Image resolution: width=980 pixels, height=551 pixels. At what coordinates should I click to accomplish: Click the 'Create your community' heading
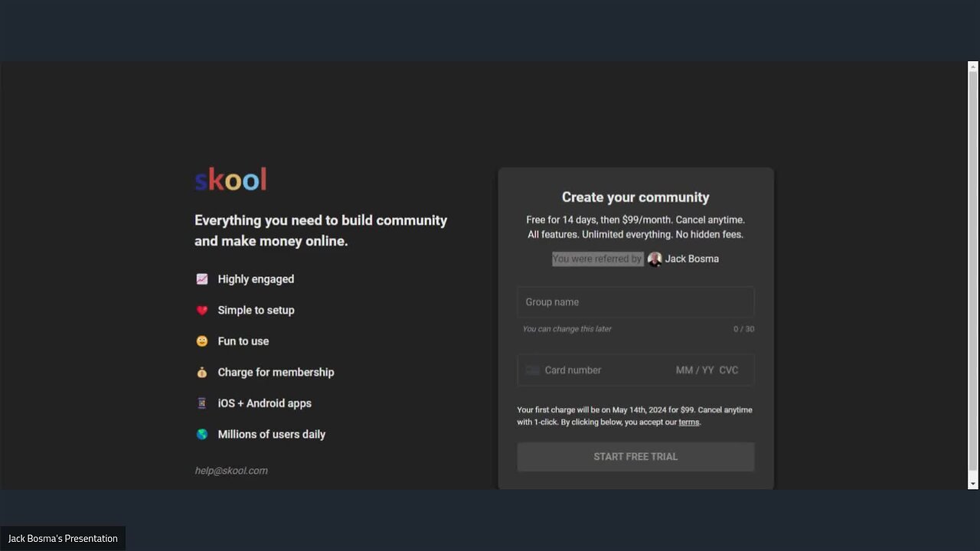coord(635,197)
